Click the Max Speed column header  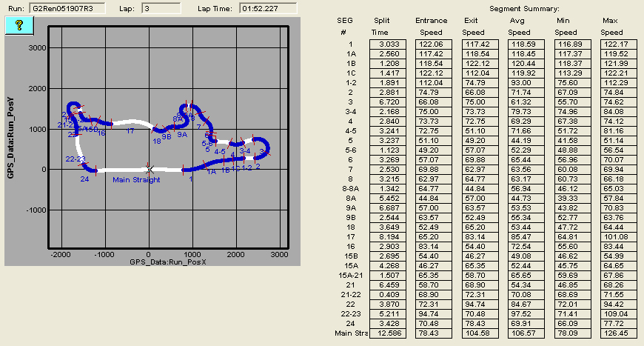click(x=611, y=27)
